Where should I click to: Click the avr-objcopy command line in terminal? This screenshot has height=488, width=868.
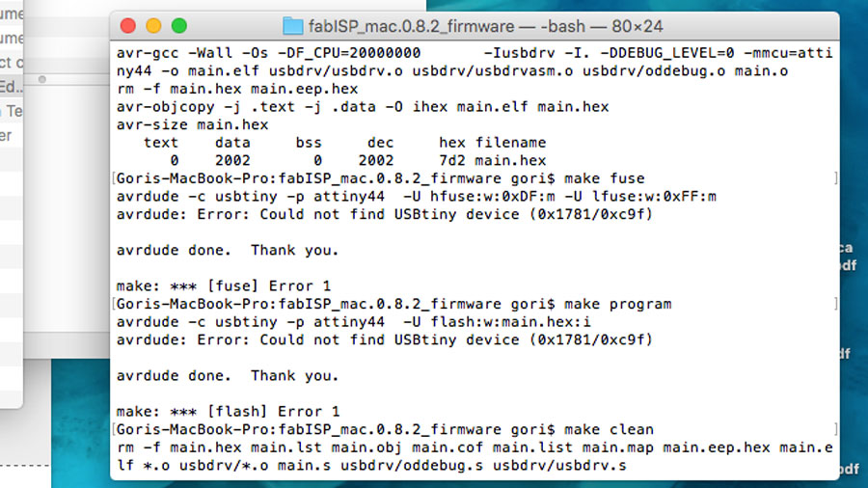point(363,107)
